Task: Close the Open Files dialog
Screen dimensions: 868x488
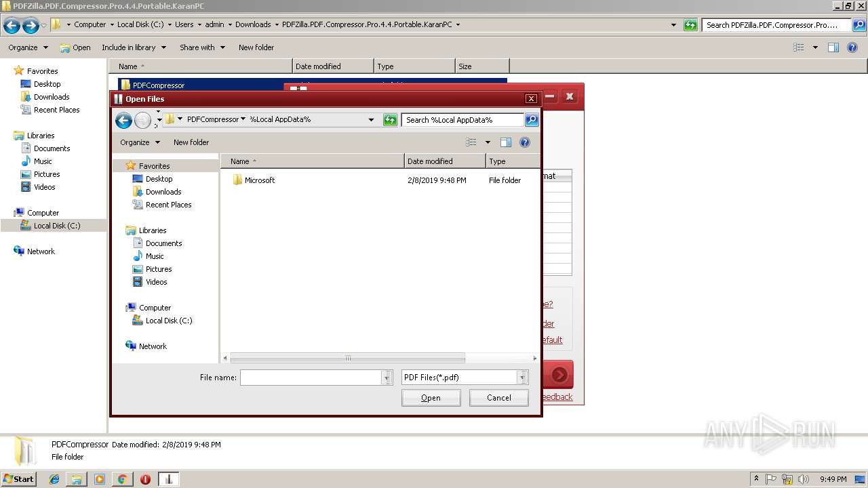Action: click(532, 99)
